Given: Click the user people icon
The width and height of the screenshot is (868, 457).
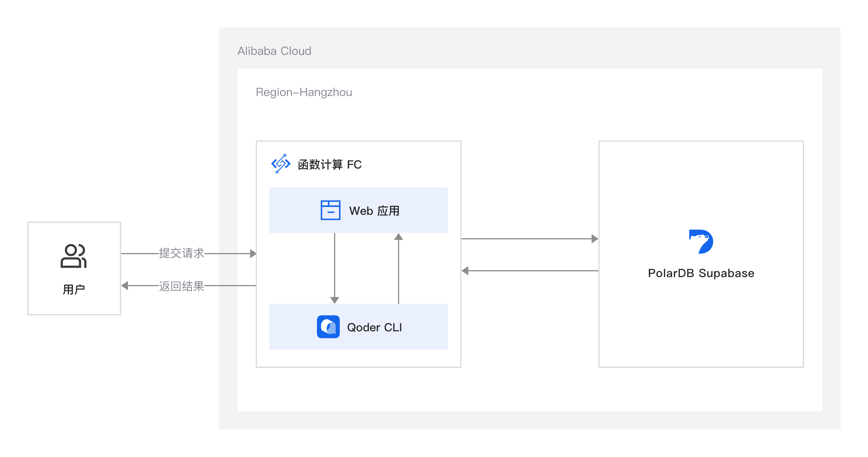Looking at the screenshot, I should [x=73, y=256].
